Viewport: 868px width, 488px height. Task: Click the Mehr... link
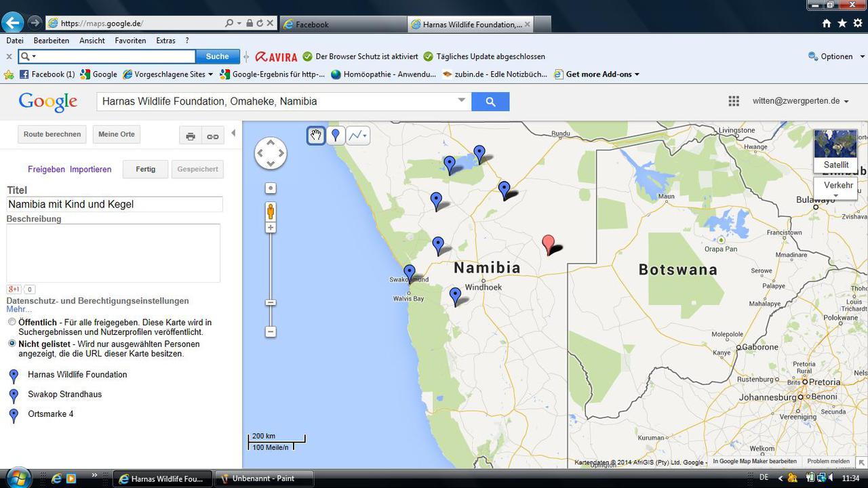click(19, 310)
